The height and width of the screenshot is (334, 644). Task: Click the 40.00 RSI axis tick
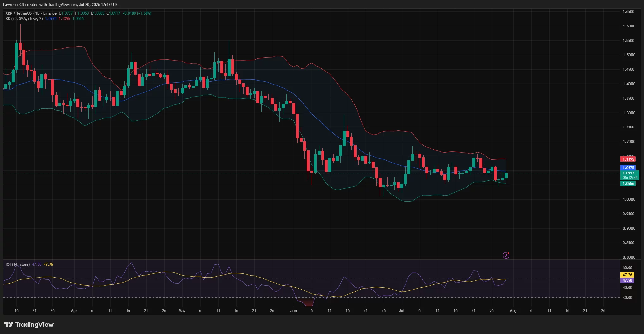point(627,288)
